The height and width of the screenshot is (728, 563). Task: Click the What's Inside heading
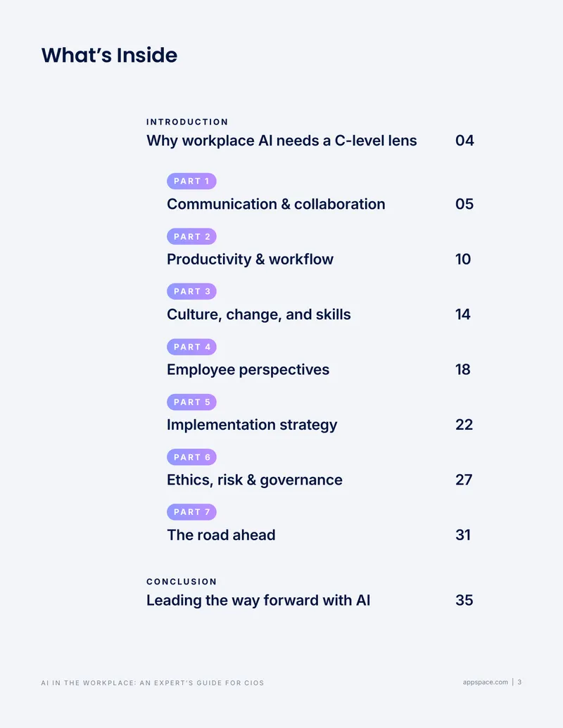[x=109, y=56]
